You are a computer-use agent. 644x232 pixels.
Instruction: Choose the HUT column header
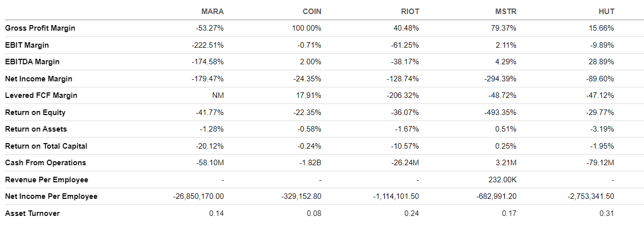pyautogui.click(x=606, y=12)
